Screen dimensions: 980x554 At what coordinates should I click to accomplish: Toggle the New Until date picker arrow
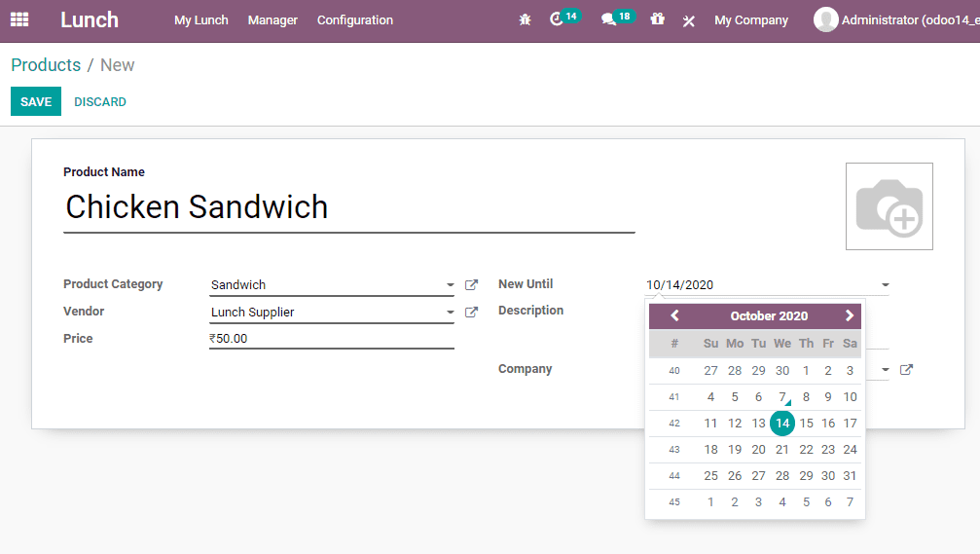click(885, 285)
